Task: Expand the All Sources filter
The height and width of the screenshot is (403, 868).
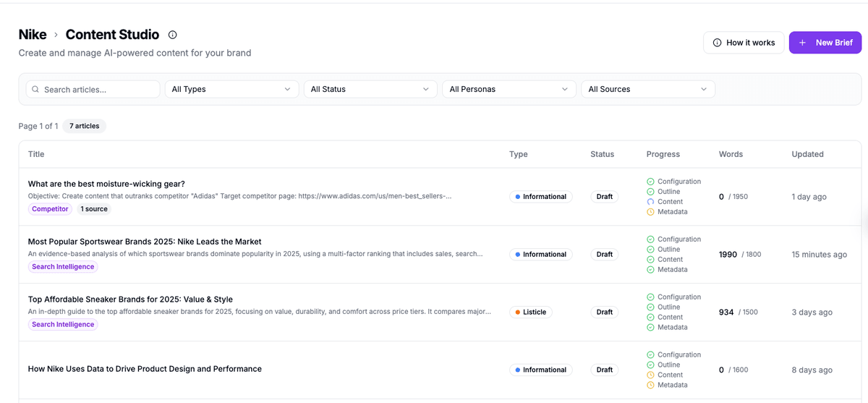Action: 647,89
